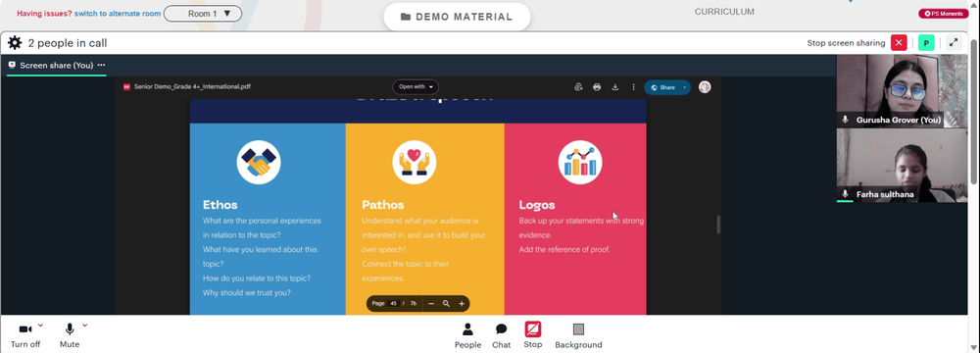The height and width of the screenshot is (353, 980).
Task: Select Farha sulthana video tile
Action: click(x=902, y=166)
